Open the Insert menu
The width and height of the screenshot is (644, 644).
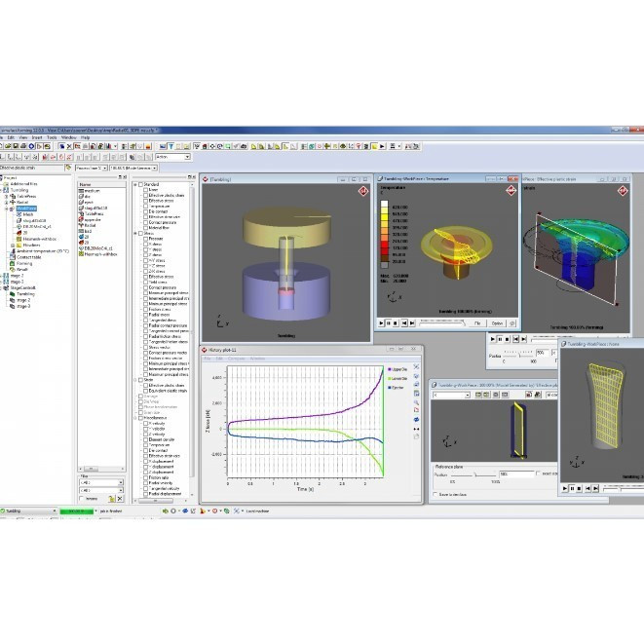(37, 137)
